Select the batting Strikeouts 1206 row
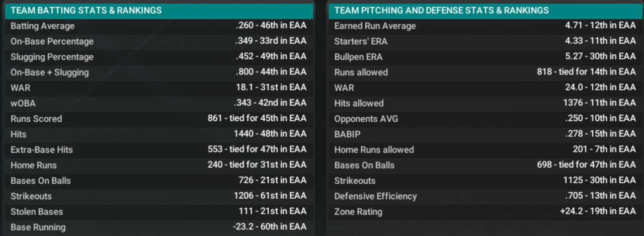This screenshot has height=236, width=644. click(159, 196)
